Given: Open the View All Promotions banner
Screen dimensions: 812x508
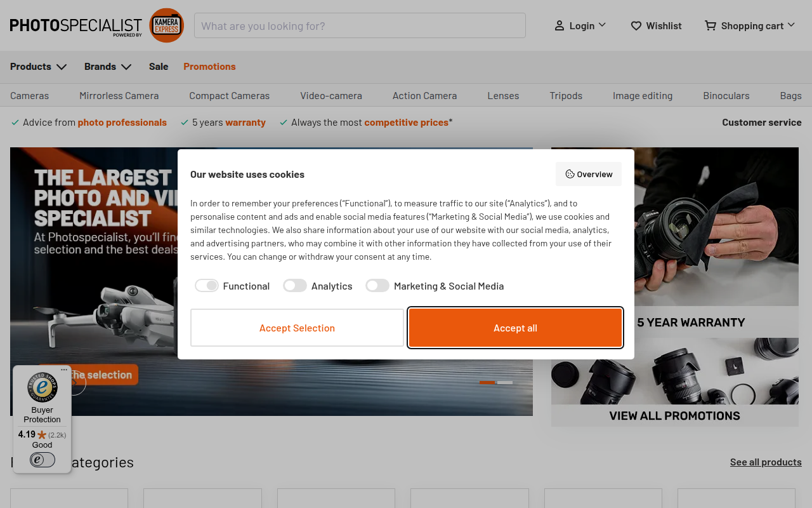Looking at the screenshot, I should point(675,382).
